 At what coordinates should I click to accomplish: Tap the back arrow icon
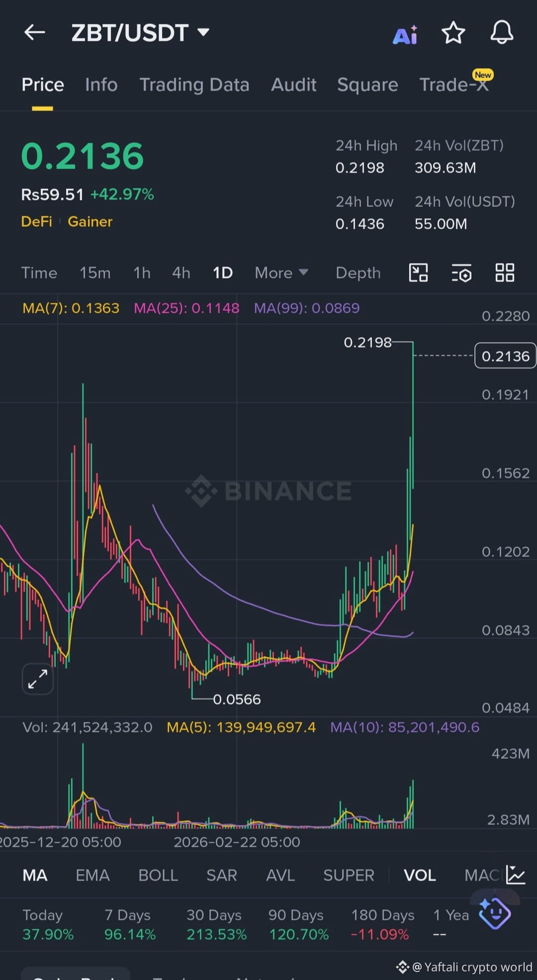click(x=34, y=33)
